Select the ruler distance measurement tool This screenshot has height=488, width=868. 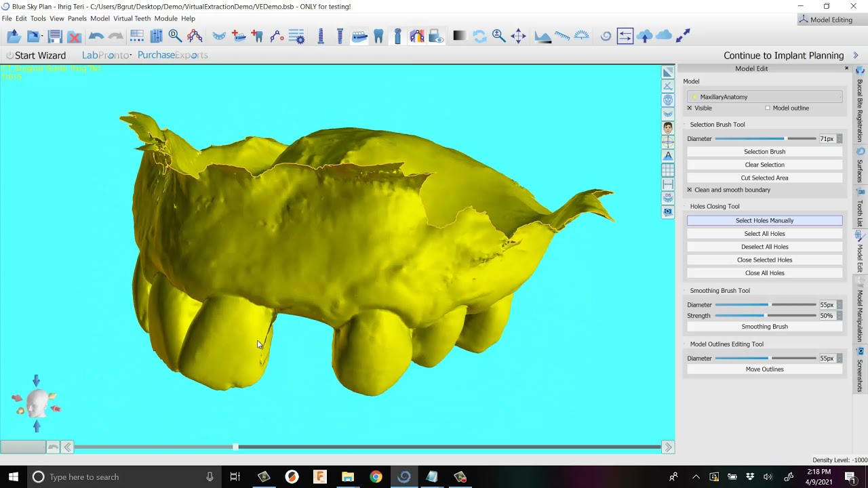pos(562,37)
